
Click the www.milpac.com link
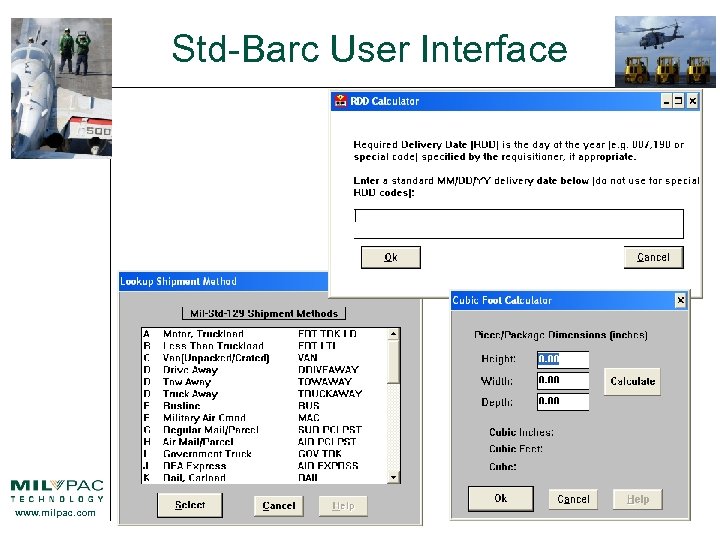pyautogui.click(x=55, y=513)
